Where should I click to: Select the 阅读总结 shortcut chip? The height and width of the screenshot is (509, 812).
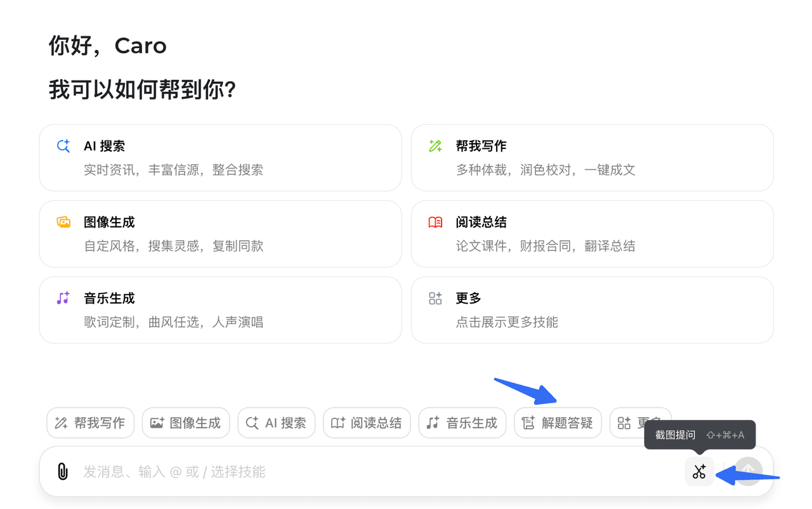[x=367, y=423]
